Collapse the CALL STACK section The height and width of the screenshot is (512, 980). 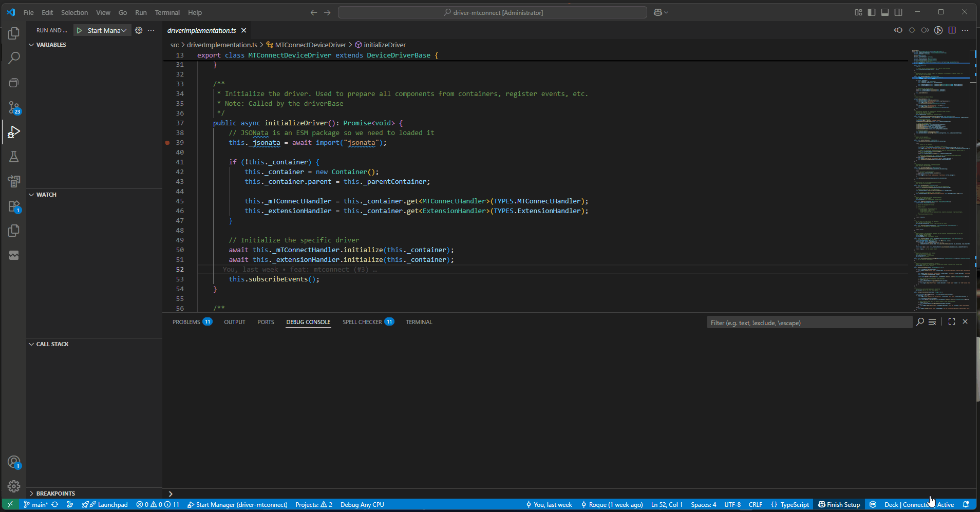coord(52,344)
